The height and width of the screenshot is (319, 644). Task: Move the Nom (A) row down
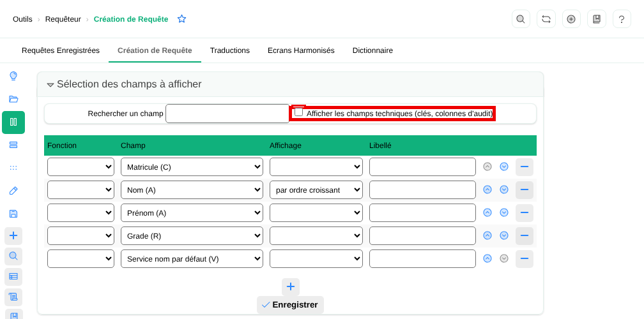pyautogui.click(x=504, y=190)
